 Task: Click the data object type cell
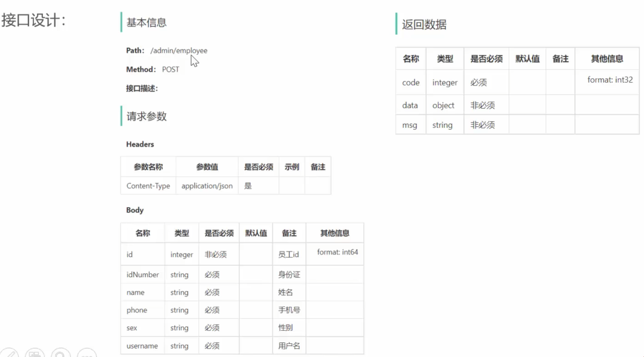coord(443,105)
